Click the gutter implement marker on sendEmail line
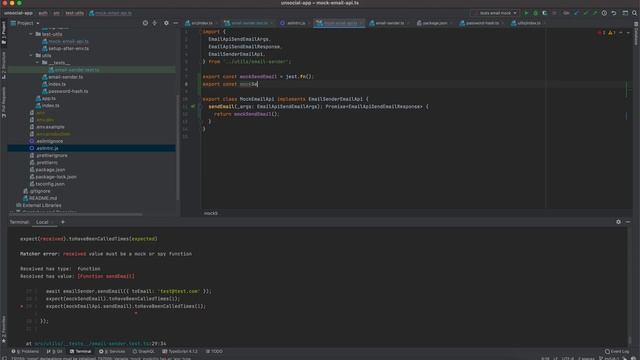 click(x=193, y=107)
